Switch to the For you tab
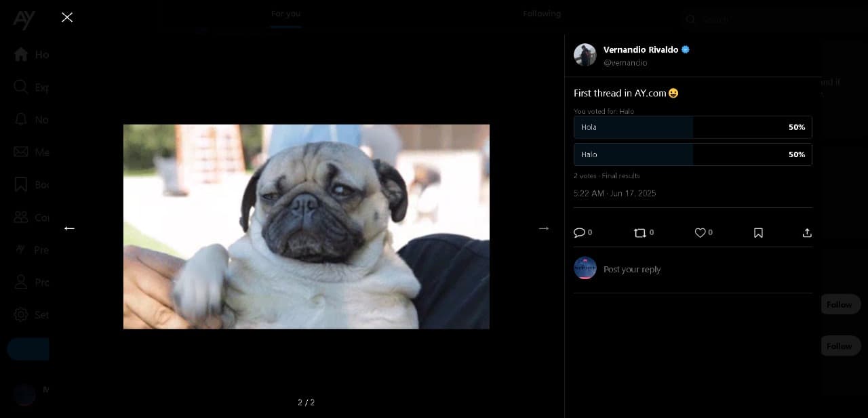 285,14
